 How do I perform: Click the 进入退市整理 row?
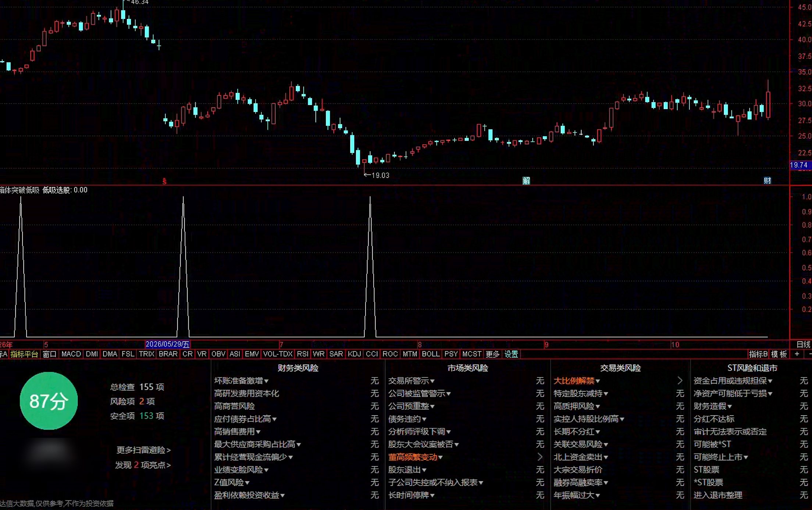click(x=750, y=495)
